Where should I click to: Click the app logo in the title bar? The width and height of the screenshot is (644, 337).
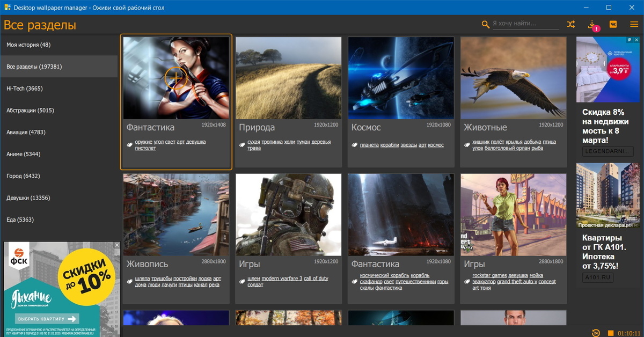(x=8, y=8)
